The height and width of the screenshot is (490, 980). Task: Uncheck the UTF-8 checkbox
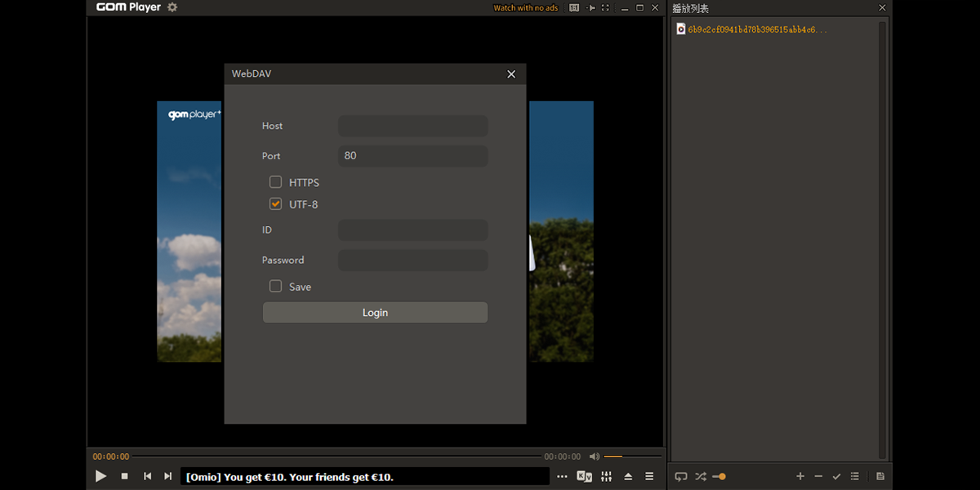tap(276, 204)
